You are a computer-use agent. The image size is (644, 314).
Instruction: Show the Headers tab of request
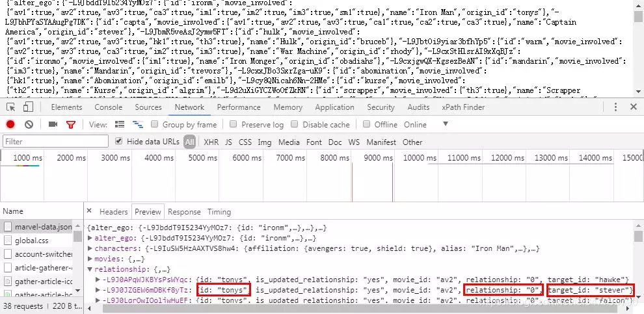tap(113, 212)
